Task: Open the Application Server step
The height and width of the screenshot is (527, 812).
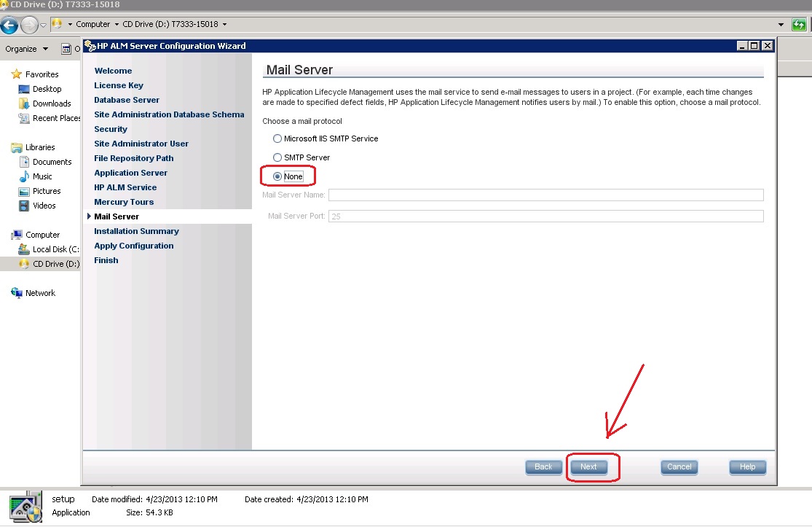Action: point(130,173)
